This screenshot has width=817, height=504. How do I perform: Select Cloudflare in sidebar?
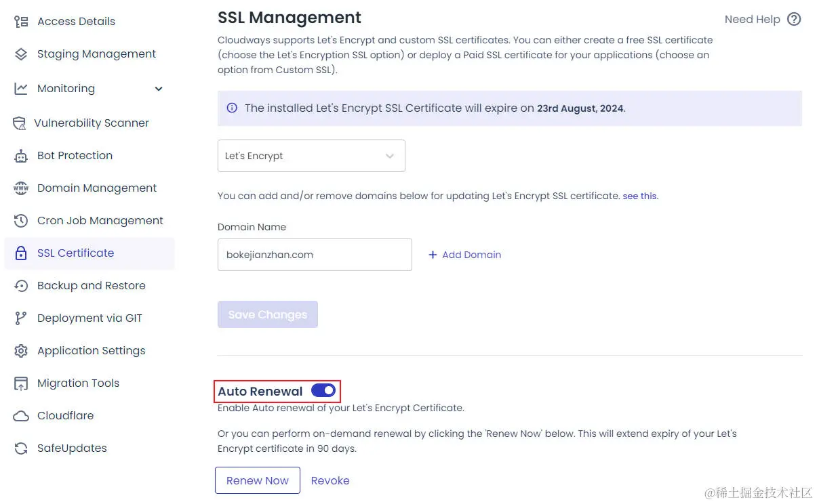coord(65,416)
